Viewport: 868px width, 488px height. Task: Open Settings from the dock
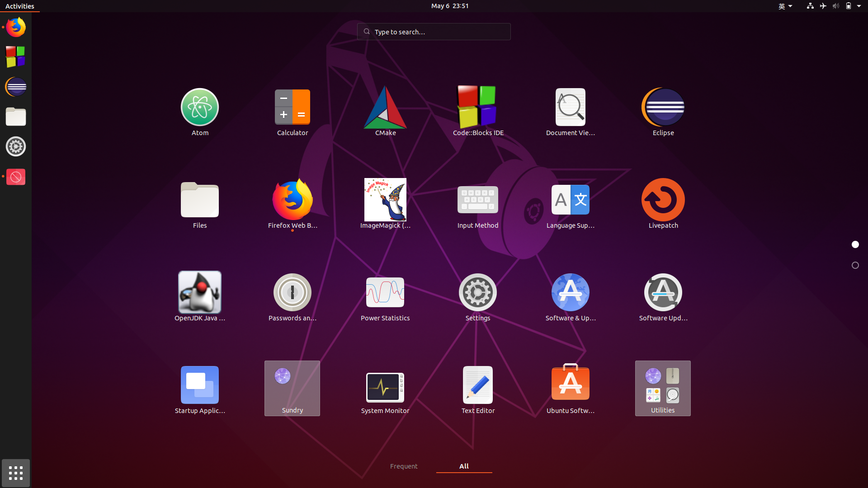click(x=16, y=146)
